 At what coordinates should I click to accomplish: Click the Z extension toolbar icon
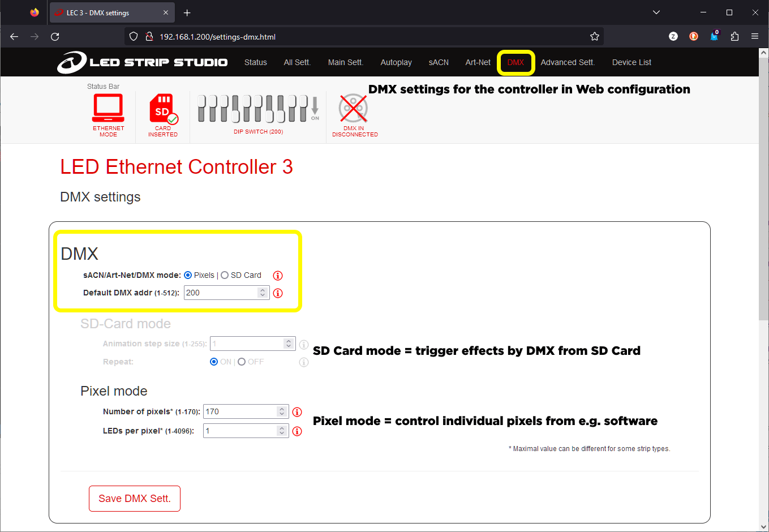pos(673,36)
